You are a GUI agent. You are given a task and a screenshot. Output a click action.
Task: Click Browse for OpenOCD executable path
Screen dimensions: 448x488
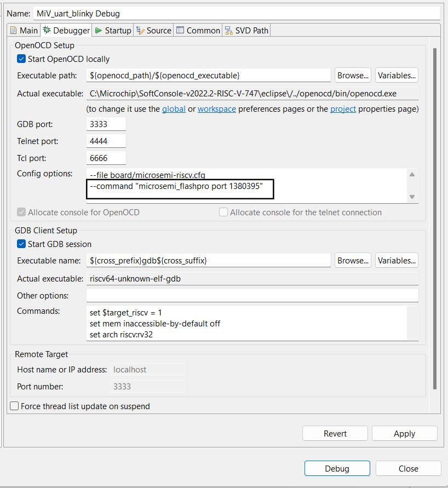pyautogui.click(x=353, y=76)
